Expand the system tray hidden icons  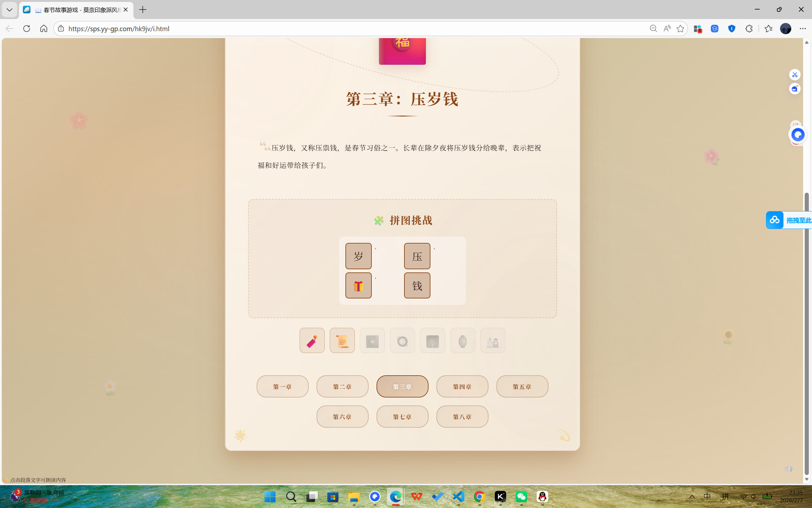tap(692, 497)
